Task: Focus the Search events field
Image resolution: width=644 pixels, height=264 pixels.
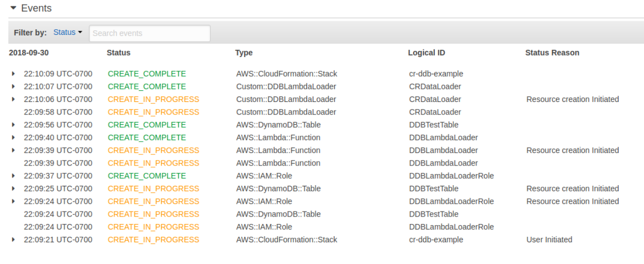Action: 150,33
